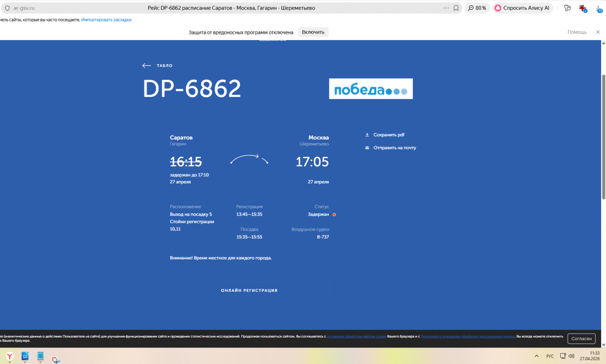Open the three-dots menu in the address bar
Screen dimensions: 606x364
point(446,8)
